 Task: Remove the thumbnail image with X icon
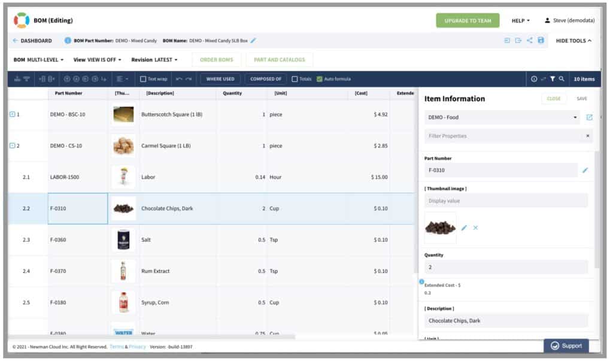tap(475, 227)
